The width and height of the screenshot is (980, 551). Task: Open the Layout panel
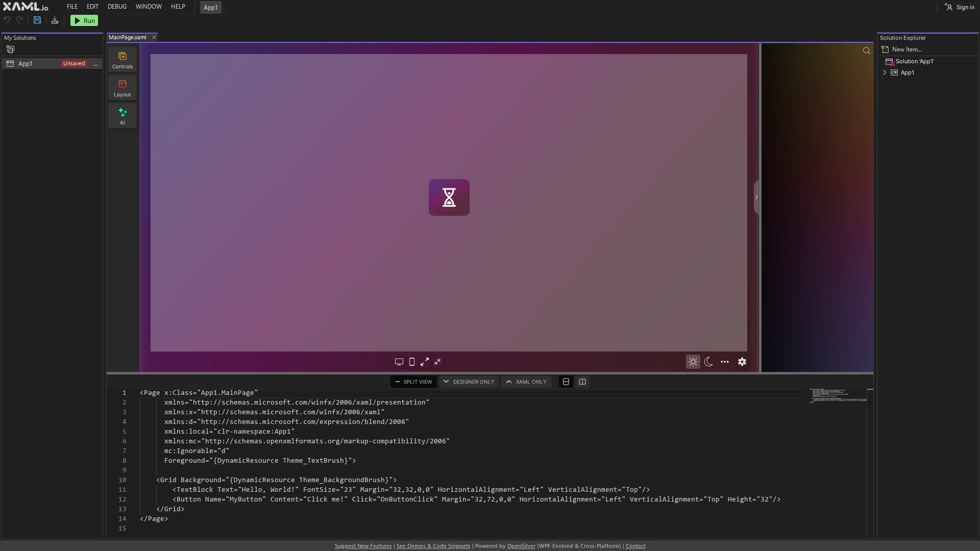click(122, 88)
